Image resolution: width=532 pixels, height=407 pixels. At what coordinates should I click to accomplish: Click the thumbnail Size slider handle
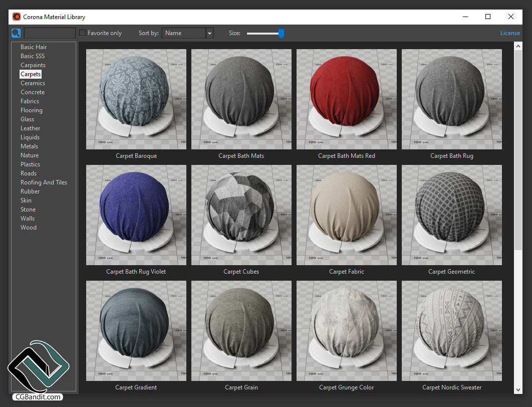point(281,33)
